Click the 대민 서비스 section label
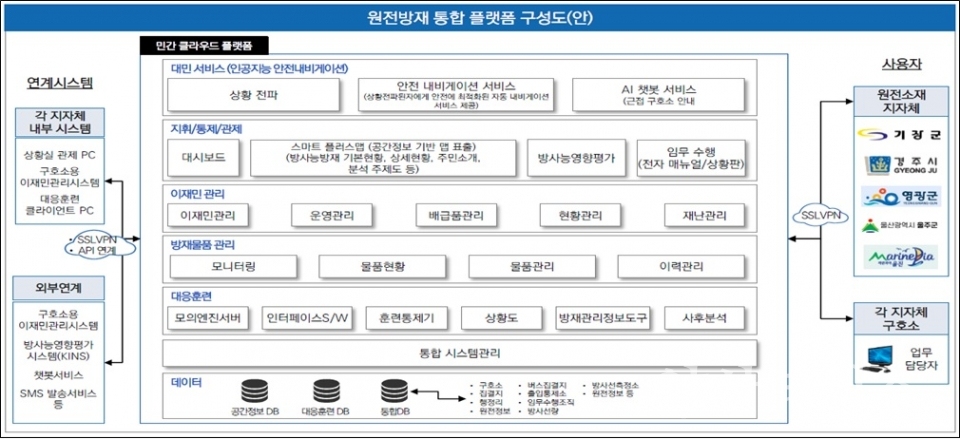 point(260,68)
